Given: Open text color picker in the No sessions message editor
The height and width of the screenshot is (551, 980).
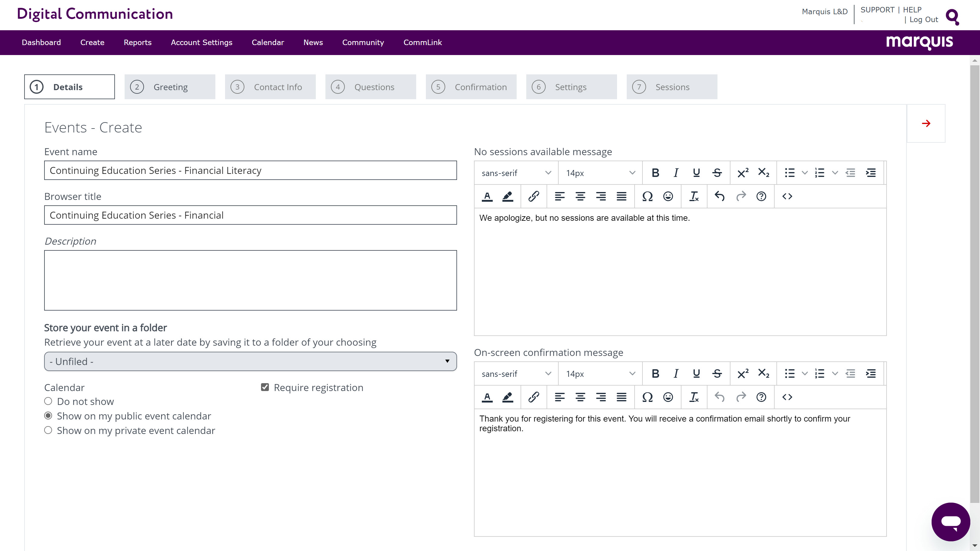Looking at the screenshot, I should (487, 196).
